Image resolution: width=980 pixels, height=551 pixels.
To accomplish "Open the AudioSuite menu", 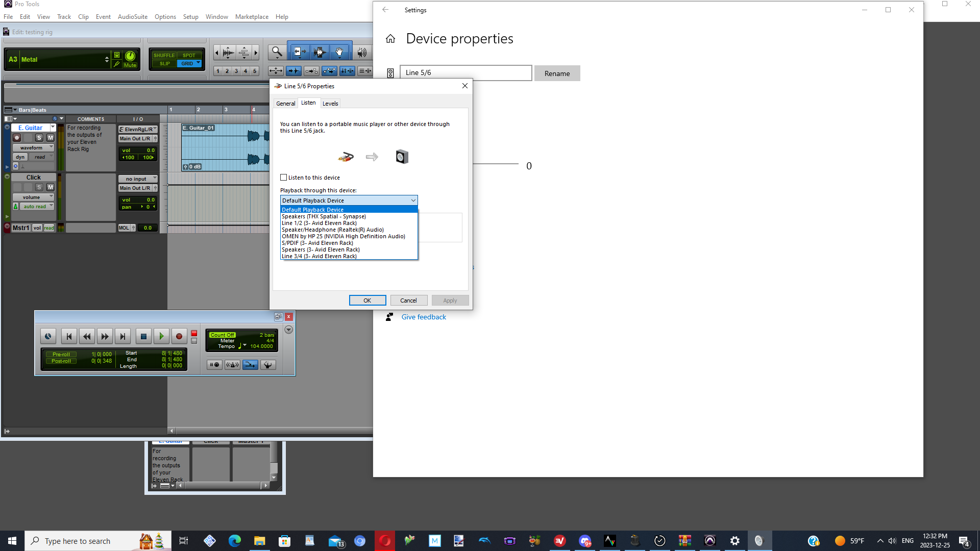I will [133, 17].
